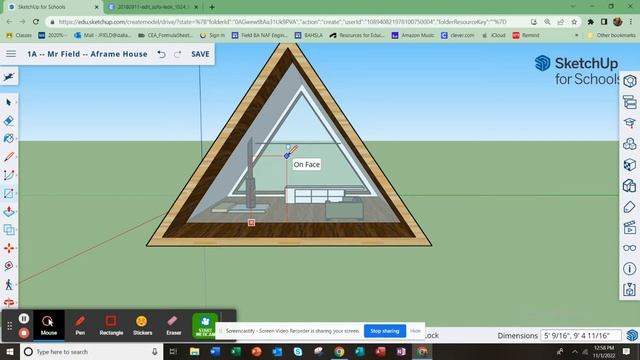Select the Rectangle shape tool in SketchUp
This screenshot has width=640, height=360.
tap(9, 193)
